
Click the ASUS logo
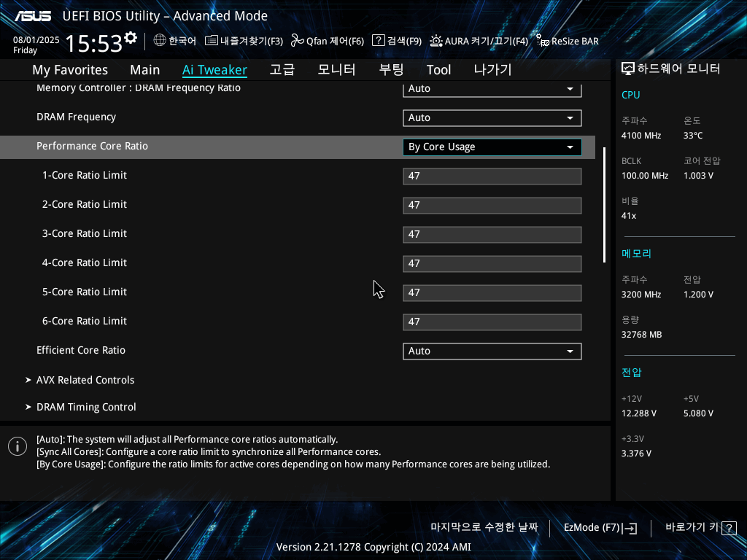(33, 16)
